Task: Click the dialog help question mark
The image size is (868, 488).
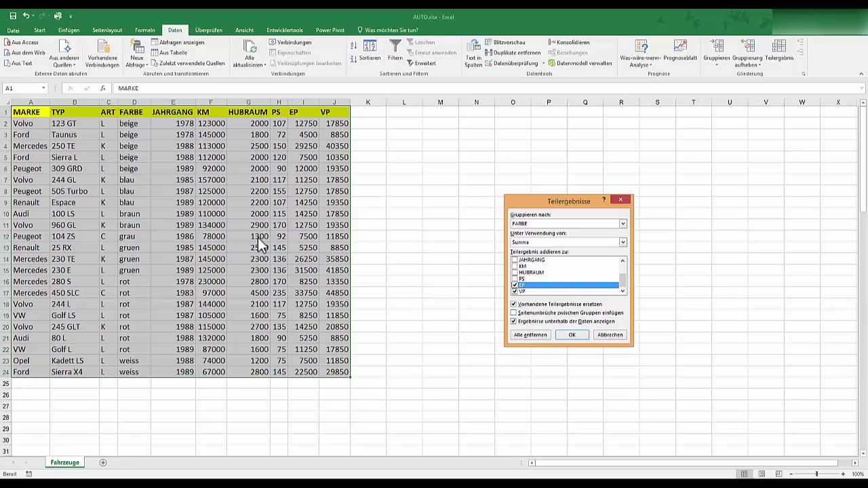Action: 604,201
